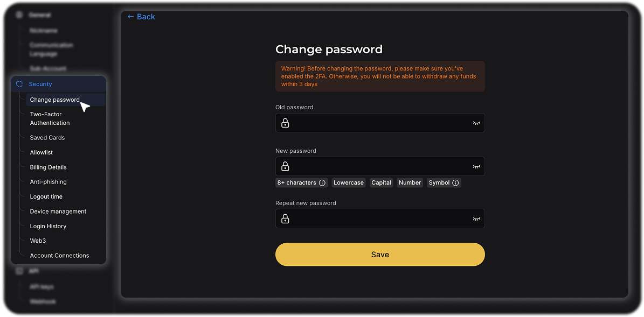Click the info icon beside Symbol

point(455,183)
